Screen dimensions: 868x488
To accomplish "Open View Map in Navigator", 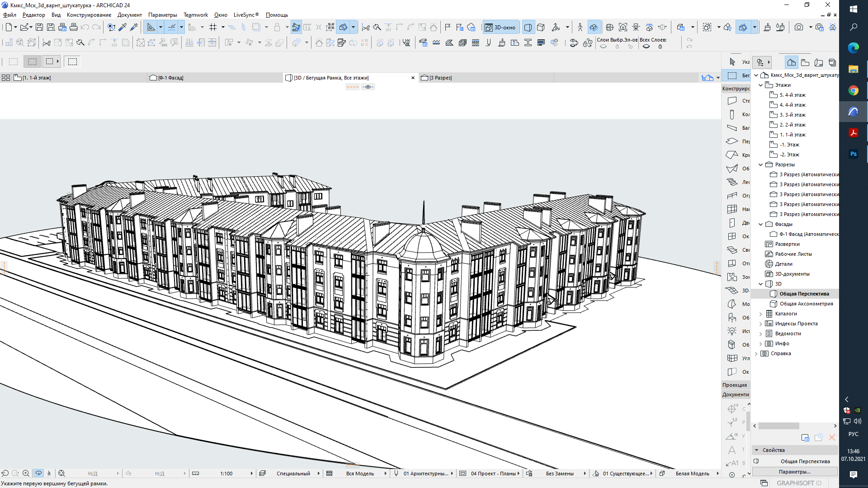I will coord(805,62).
